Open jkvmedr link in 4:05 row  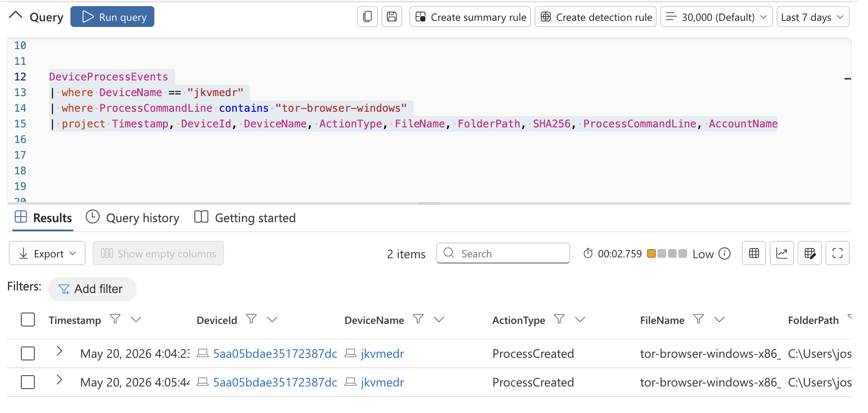(382, 383)
